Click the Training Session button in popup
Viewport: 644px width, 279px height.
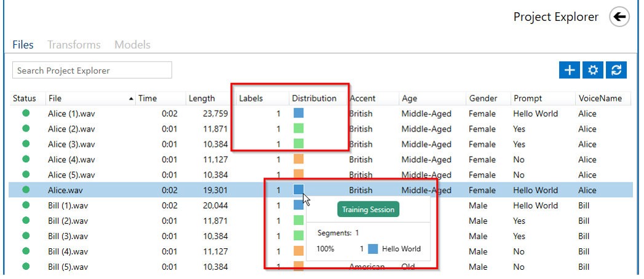point(368,209)
